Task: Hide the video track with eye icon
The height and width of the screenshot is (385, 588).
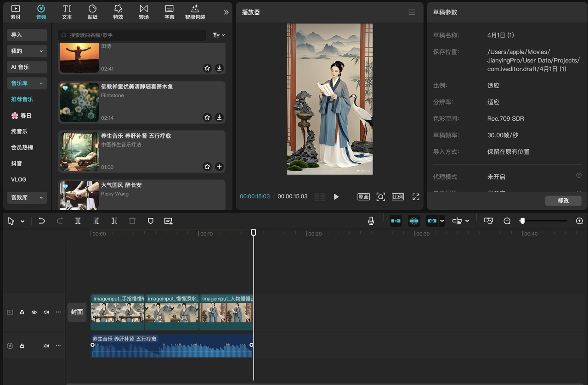Action: [x=34, y=312]
